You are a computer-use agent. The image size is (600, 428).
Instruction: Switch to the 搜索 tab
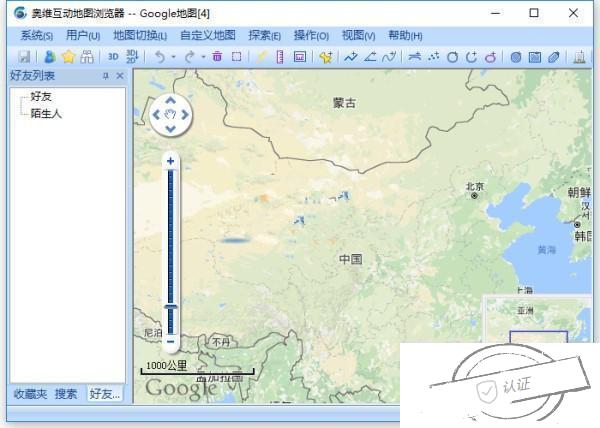pos(66,394)
